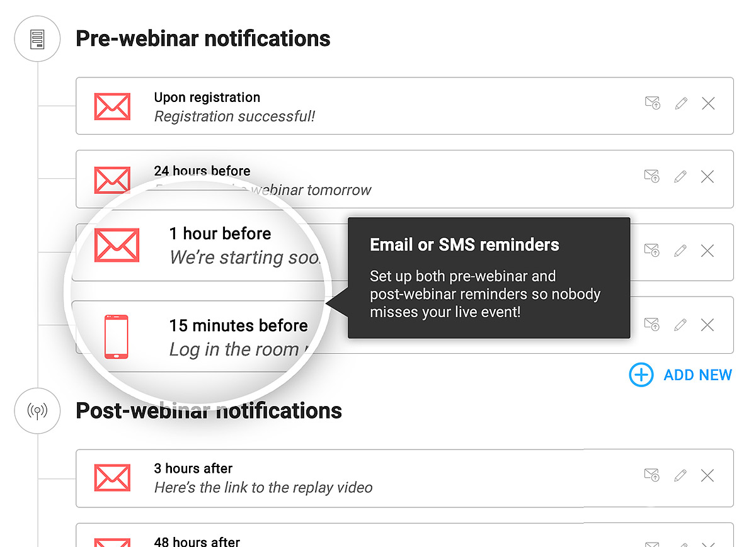Select the 3 hours after replay notification

tap(378, 478)
